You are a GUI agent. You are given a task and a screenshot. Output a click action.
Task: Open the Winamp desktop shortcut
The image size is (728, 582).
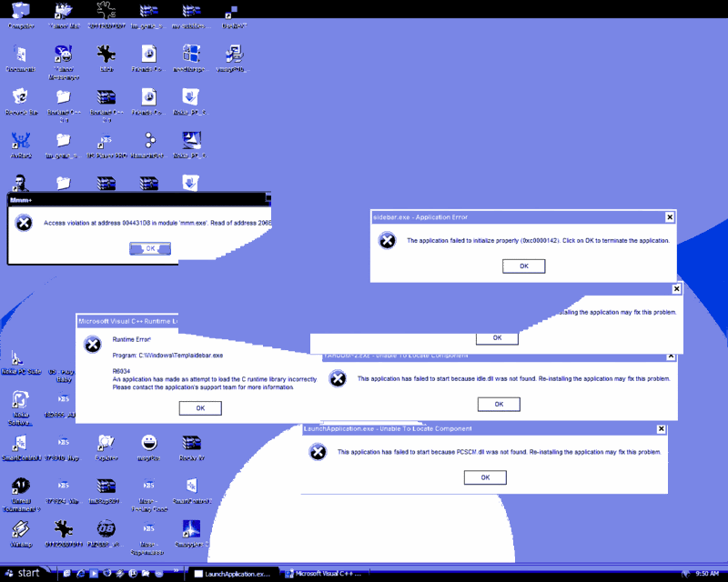tap(20, 530)
